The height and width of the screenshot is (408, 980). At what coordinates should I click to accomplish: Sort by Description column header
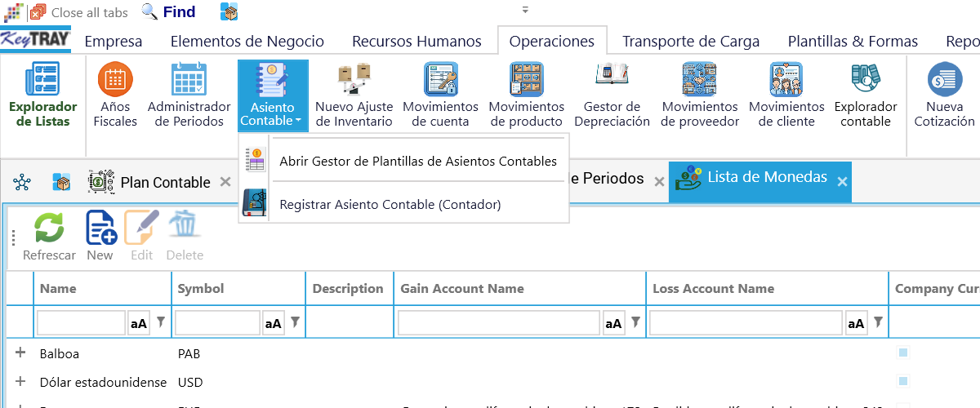click(x=350, y=289)
